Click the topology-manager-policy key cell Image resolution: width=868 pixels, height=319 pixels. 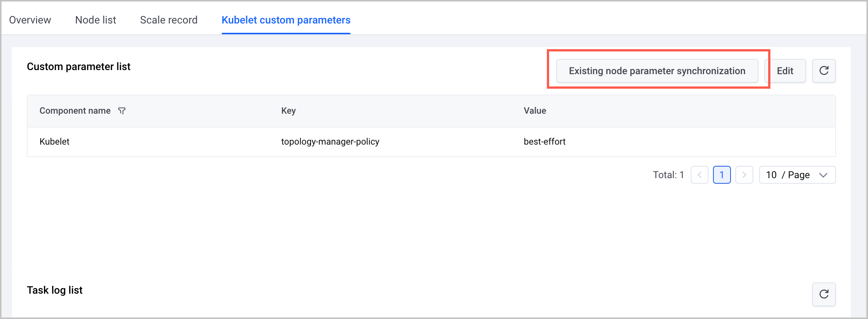[330, 142]
